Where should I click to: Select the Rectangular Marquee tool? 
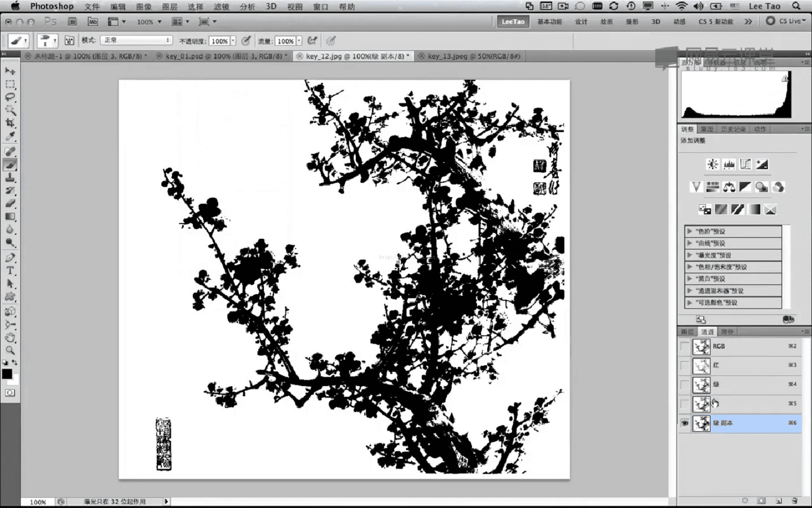tap(10, 84)
